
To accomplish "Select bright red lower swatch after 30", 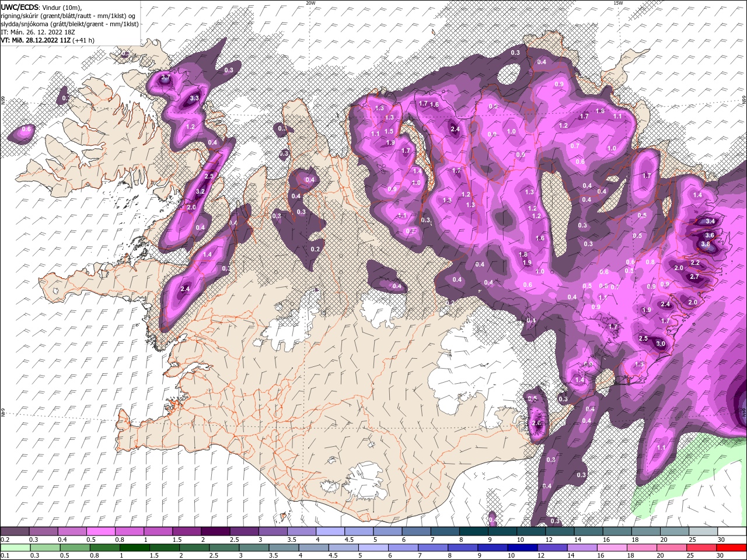I will click(732, 548).
